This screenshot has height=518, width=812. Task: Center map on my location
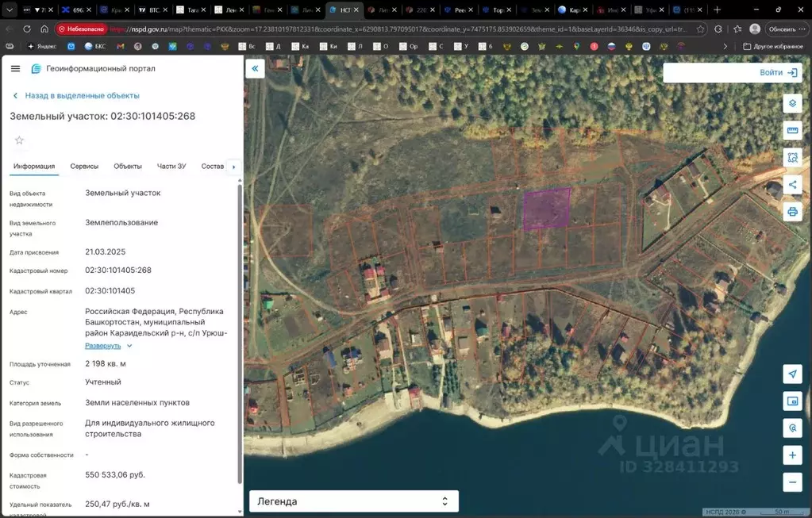[x=791, y=374]
